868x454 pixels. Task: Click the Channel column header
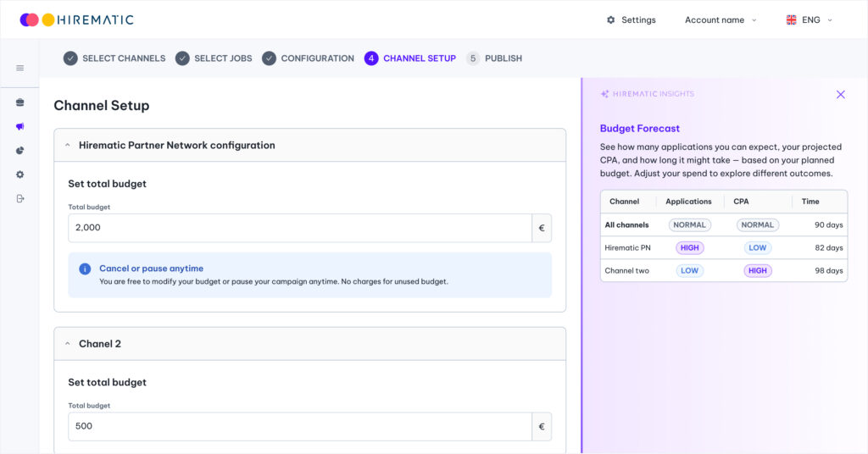click(x=625, y=202)
